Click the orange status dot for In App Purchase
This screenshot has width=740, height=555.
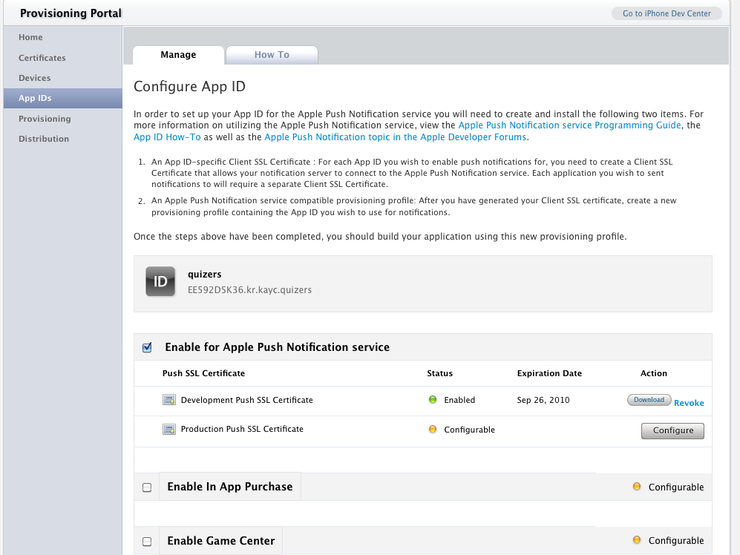(637, 486)
